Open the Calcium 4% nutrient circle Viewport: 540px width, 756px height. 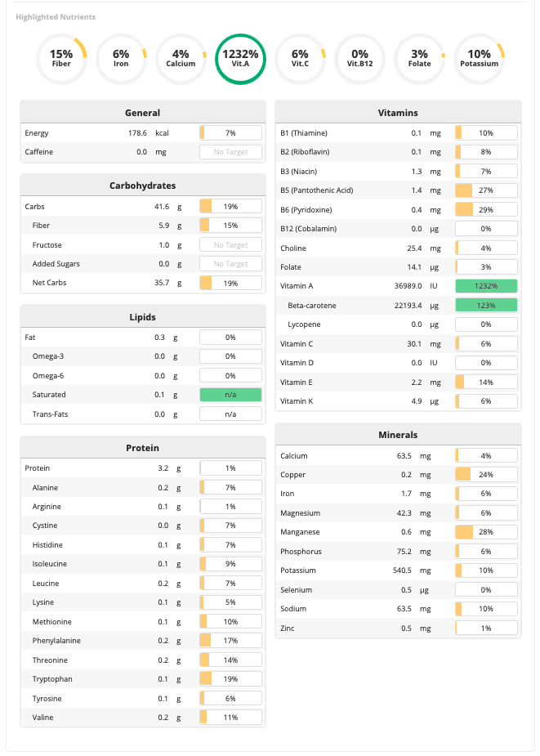click(181, 59)
